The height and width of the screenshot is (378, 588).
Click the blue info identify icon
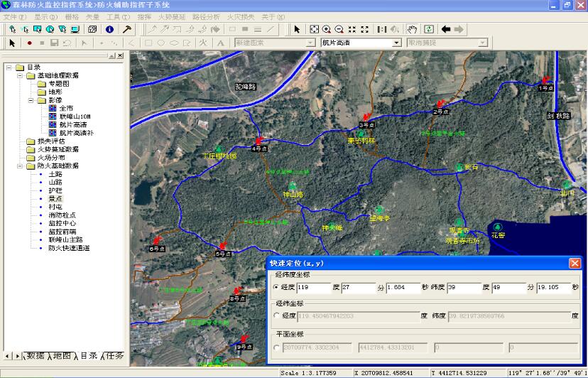[109, 29]
